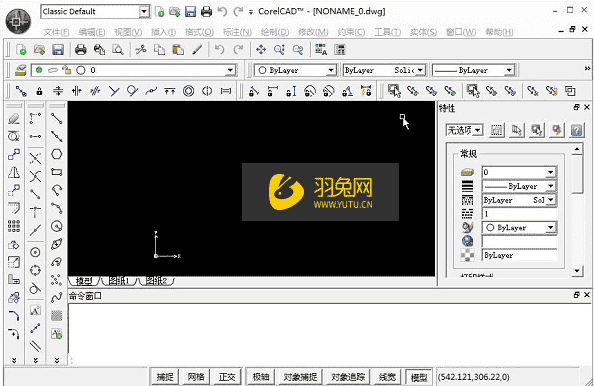This screenshot has height=386, width=594.
Task: Switch to the 模型 tab below drawing area
Action: point(84,281)
